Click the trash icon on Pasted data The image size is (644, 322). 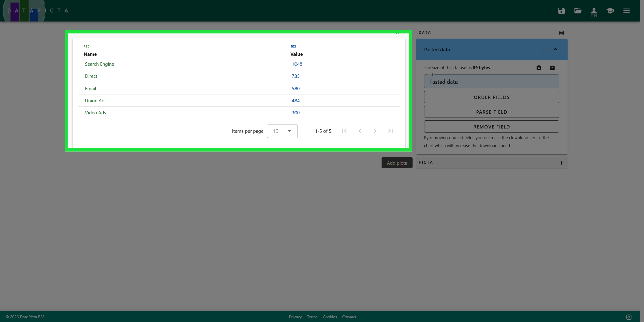(543, 49)
